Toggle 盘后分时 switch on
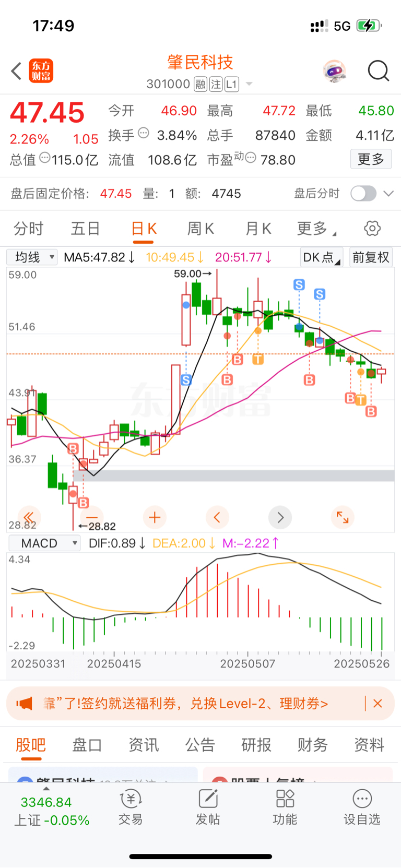This screenshot has height=868, width=401. point(363,194)
